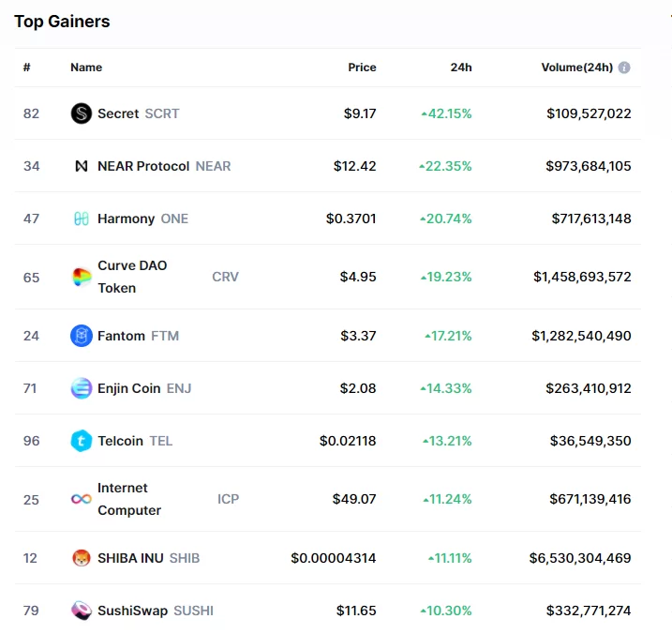The height and width of the screenshot is (634, 672).
Task: Open the Volume(24h) info tooltip icon
Action: pyautogui.click(x=624, y=68)
